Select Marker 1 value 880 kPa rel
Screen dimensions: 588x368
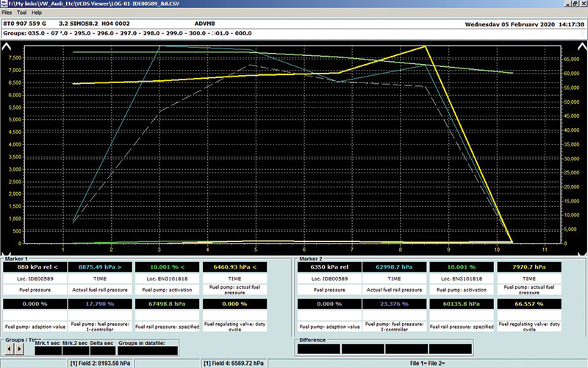(35, 267)
